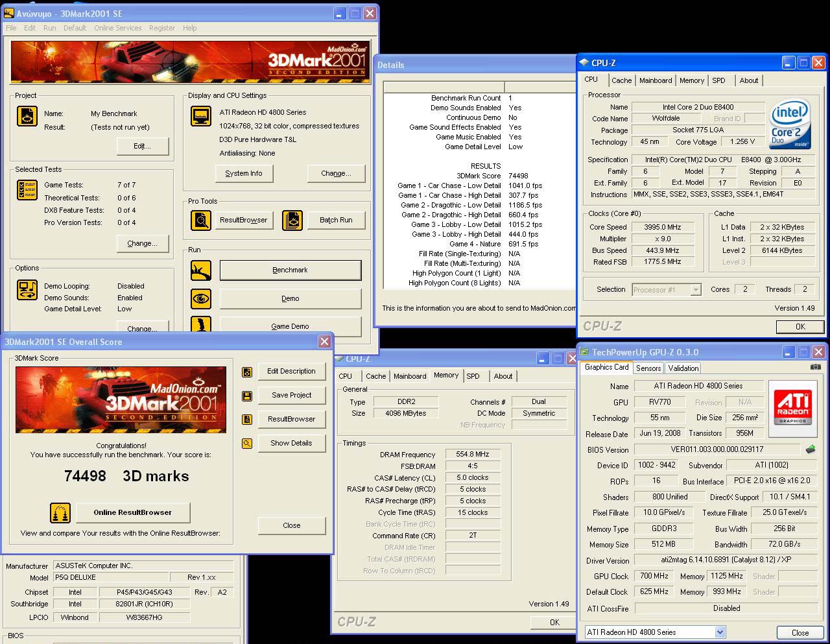Click the GPU-Z BIOS save chip icon
The height and width of the screenshot is (644, 830).
coord(811,449)
